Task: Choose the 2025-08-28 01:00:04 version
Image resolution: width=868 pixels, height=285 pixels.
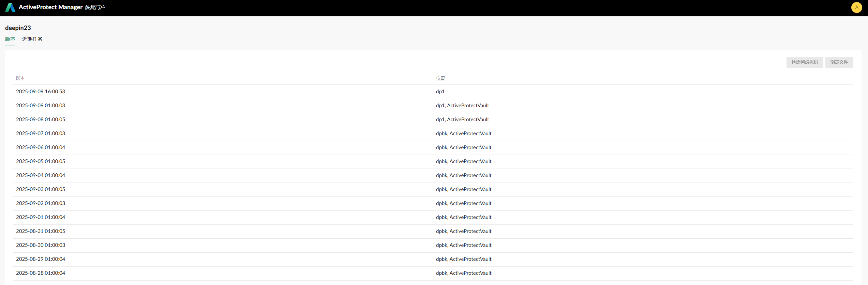Action: [x=41, y=273]
